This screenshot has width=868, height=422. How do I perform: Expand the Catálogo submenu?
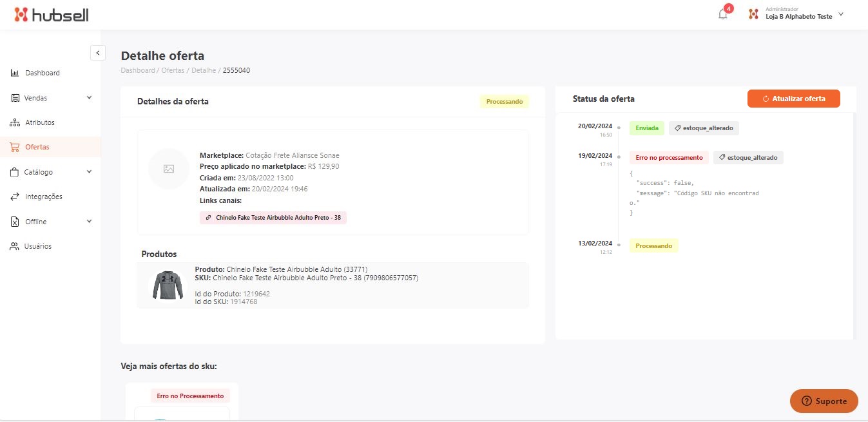(89, 172)
